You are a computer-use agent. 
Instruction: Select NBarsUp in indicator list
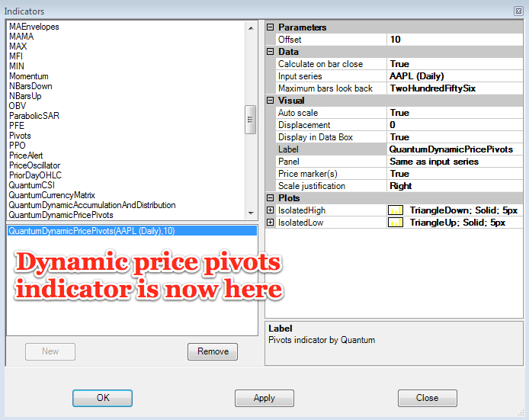click(x=25, y=96)
